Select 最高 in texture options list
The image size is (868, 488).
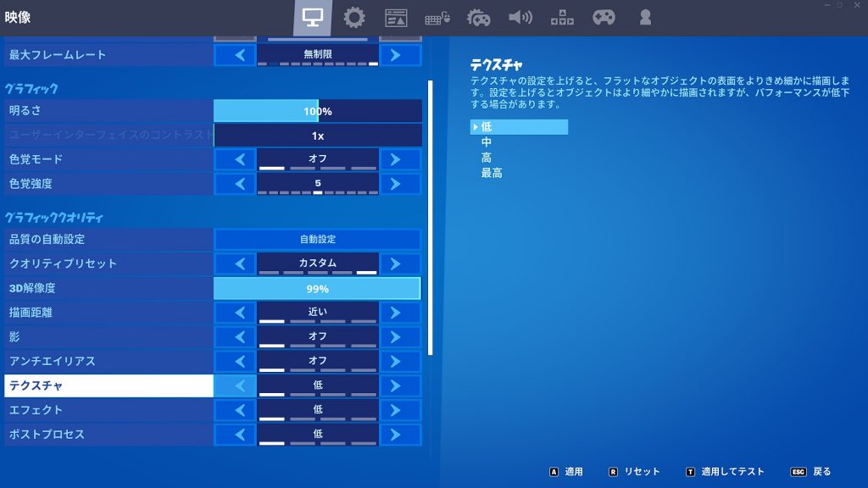pos(492,173)
